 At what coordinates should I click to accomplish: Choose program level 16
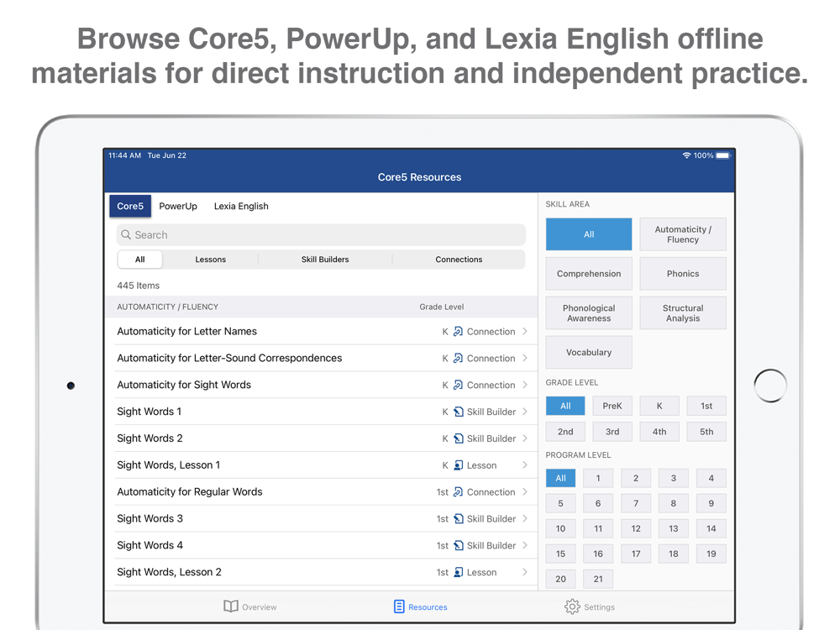(x=598, y=554)
